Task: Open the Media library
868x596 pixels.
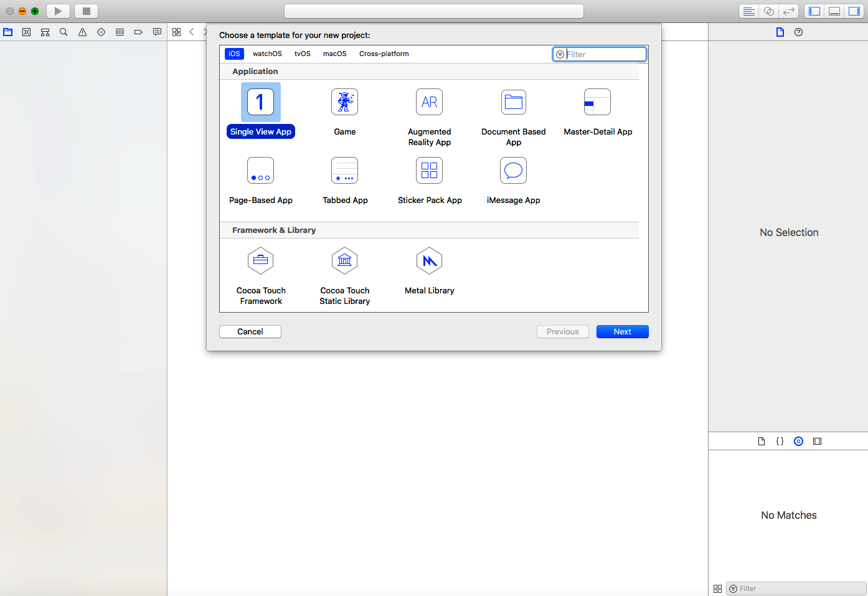Action: tap(818, 442)
